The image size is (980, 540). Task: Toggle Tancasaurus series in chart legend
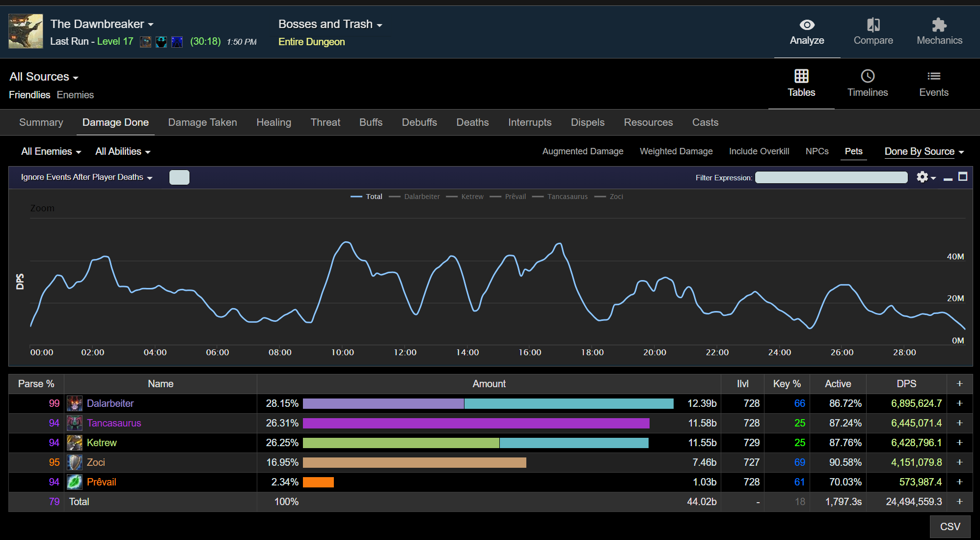(x=567, y=197)
